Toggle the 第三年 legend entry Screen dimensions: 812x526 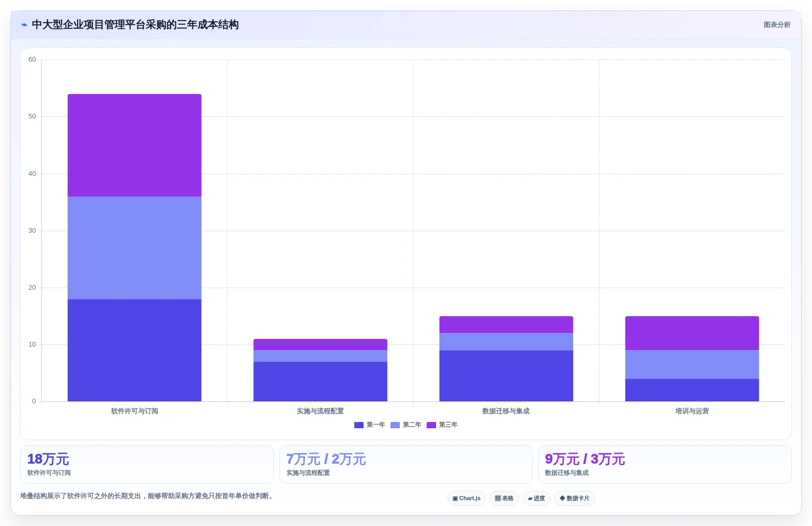click(x=442, y=425)
